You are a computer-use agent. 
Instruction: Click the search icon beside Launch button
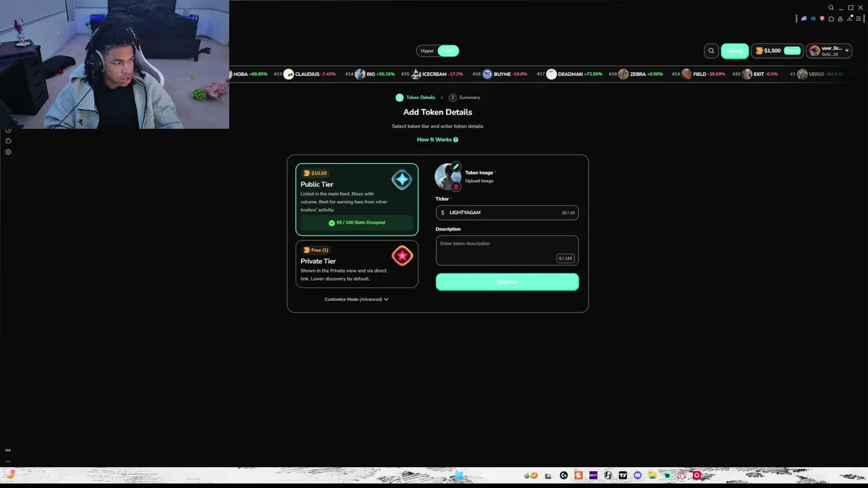pyautogui.click(x=711, y=51)
